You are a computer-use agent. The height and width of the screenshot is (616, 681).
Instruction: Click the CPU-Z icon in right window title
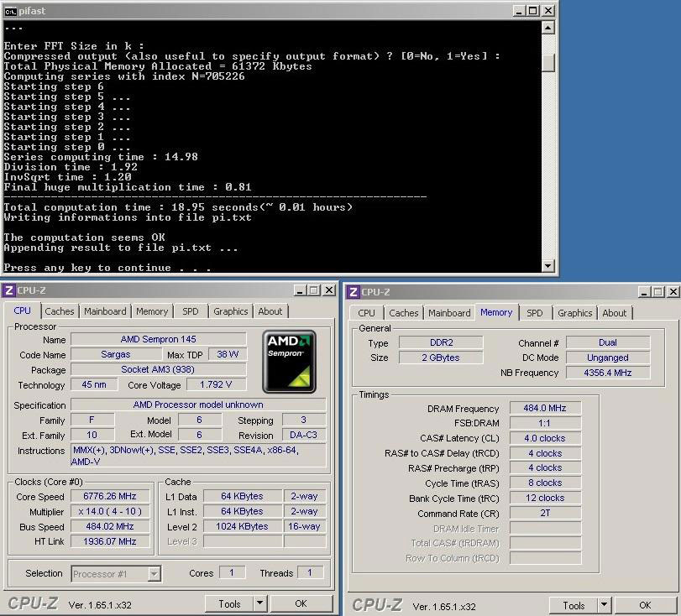[x=353, y=291]
